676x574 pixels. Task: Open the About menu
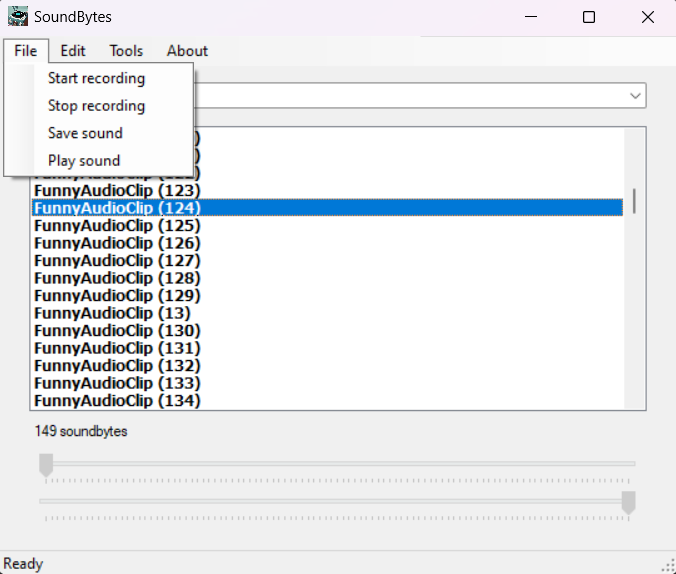point(187,51)
